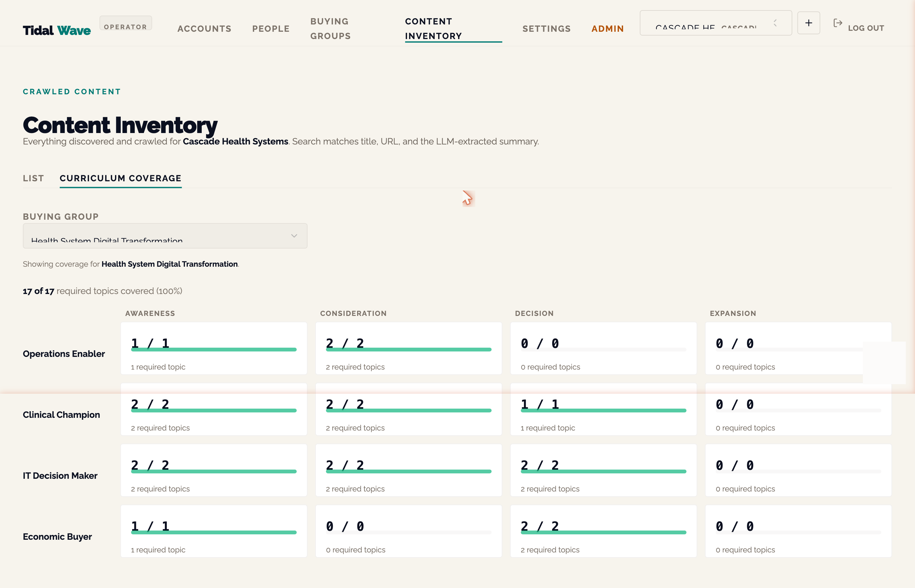Click the Cascade Health Systems bold text
Viewport: 915px width, 588px height.
(235, 141)
